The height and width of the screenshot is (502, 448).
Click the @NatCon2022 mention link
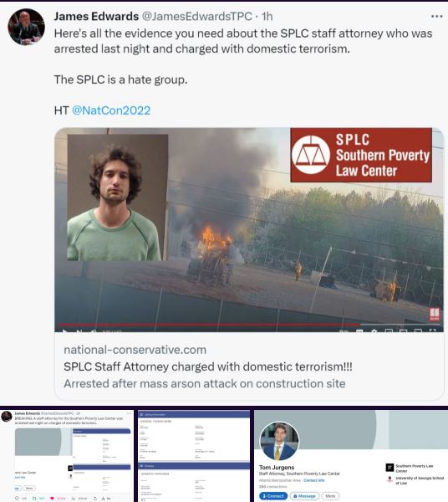(x=111, y=110)
